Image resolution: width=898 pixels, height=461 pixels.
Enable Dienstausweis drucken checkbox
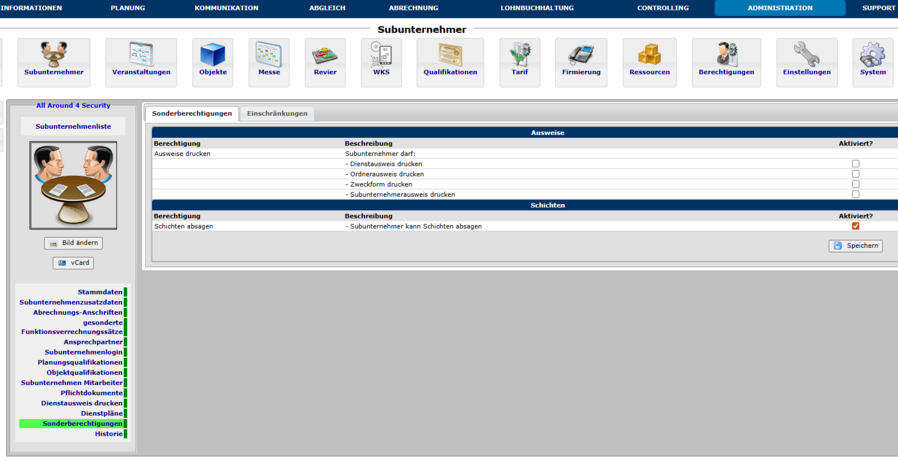(x=855, y=164)
